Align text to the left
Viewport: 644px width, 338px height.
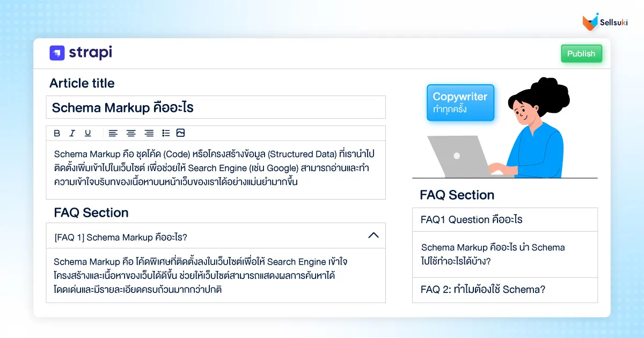coord(112,133)
